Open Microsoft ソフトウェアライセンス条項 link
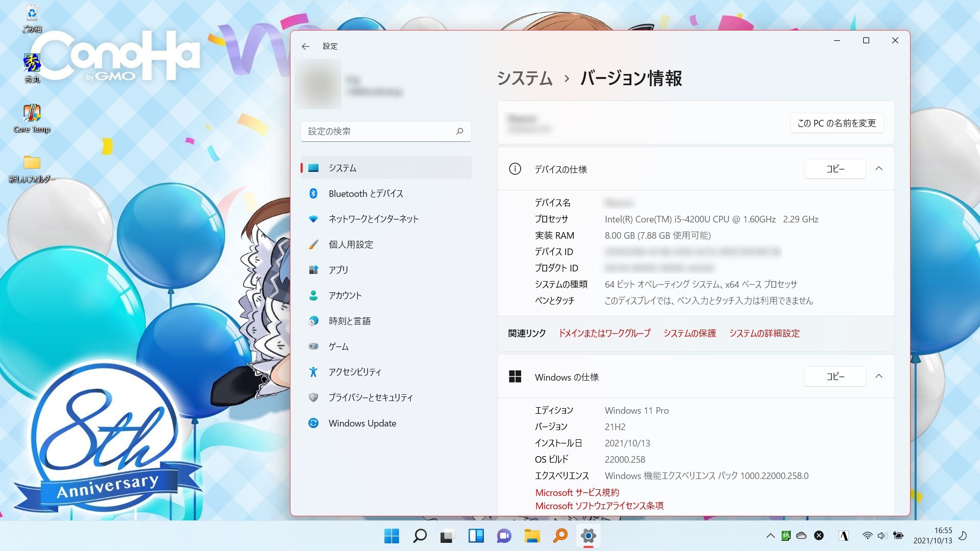This screenshot has height=551, width=980. pyautogui.click(x=599, y=506)
